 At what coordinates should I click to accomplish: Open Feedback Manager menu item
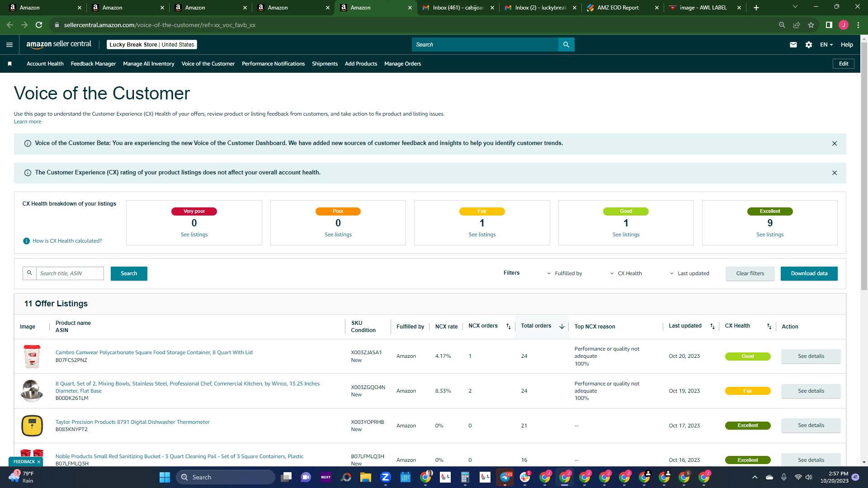click(93, 64)
